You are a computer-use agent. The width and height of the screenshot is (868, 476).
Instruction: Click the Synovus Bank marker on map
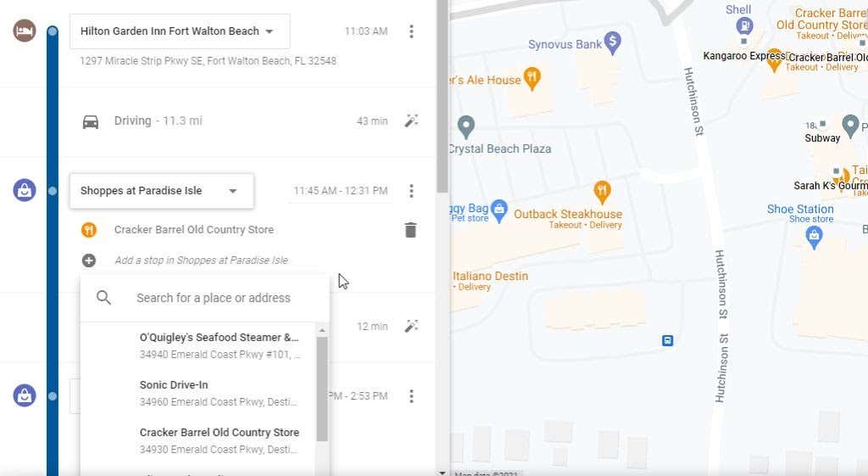pos(613,41)
